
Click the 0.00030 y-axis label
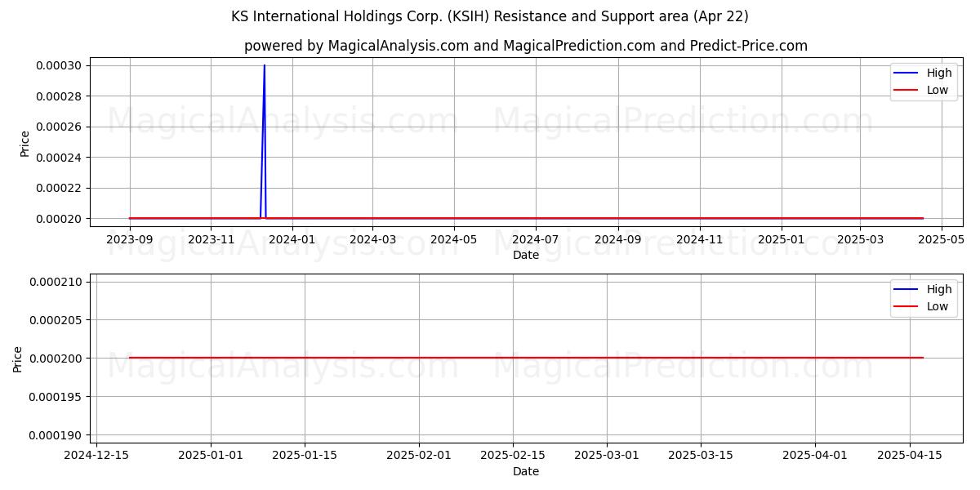(60, 65)
